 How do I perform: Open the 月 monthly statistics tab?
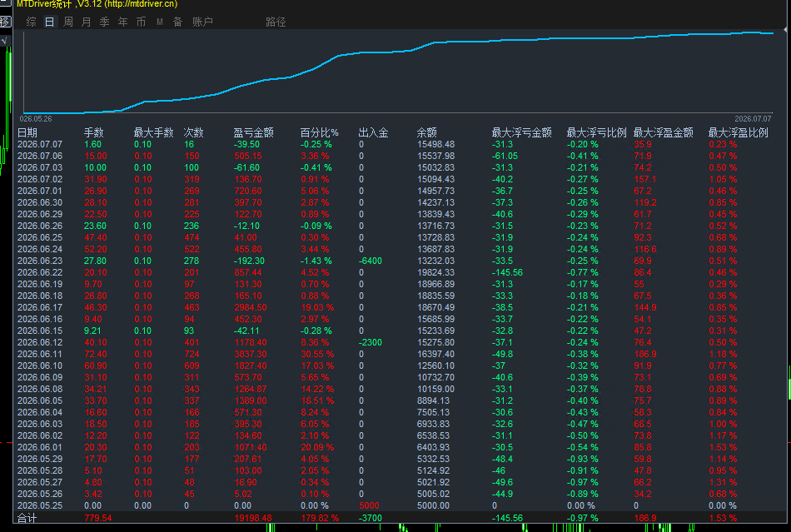tap(87, 22)
